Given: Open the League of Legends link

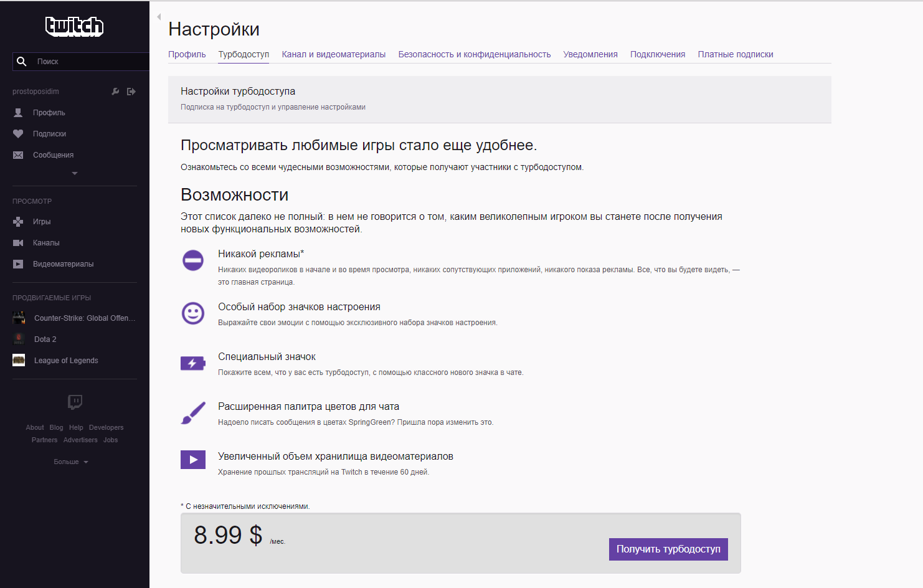Looking at the screenshot, I should click(x=66, y=360).
